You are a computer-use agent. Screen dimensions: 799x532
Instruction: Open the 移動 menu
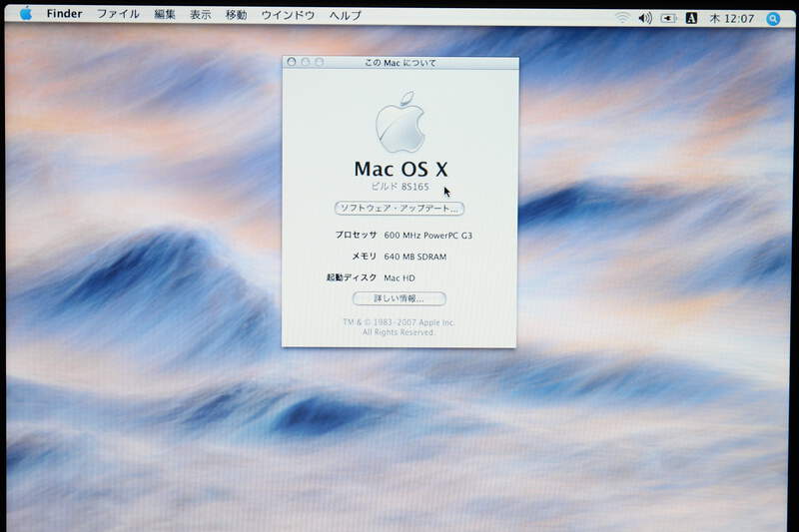tap(236, 15)
